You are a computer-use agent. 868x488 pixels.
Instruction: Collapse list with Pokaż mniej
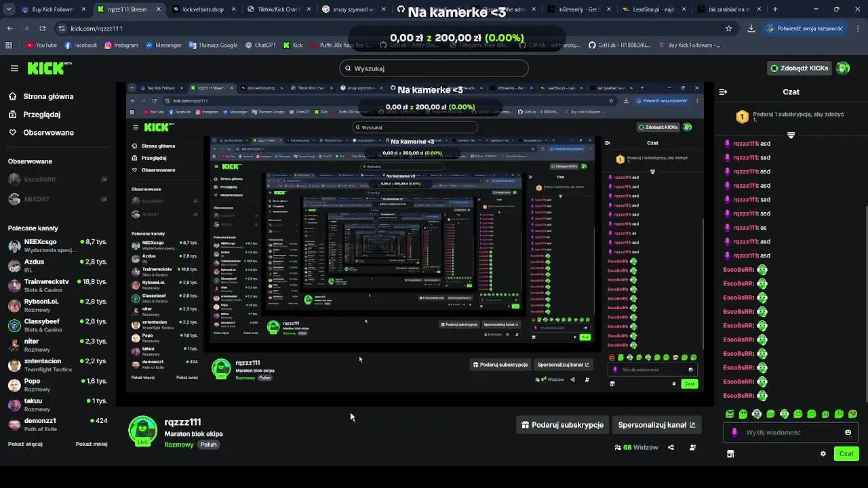pyautogui.click(x=92, y=444)
